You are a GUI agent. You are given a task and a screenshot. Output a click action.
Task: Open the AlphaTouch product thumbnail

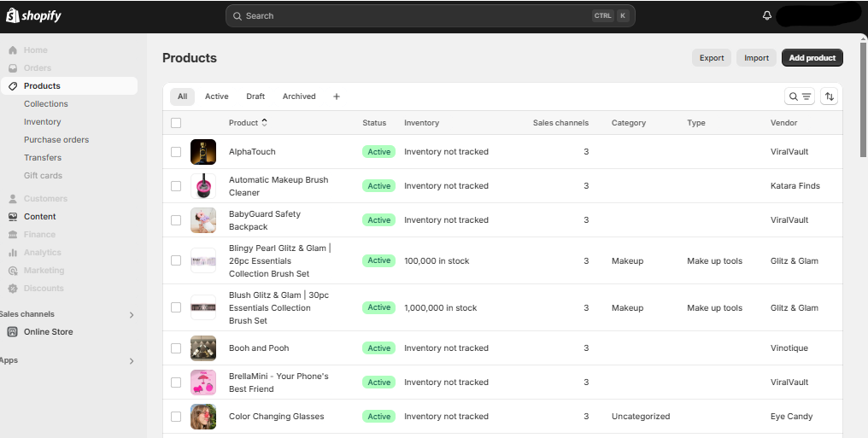(203, 151)
